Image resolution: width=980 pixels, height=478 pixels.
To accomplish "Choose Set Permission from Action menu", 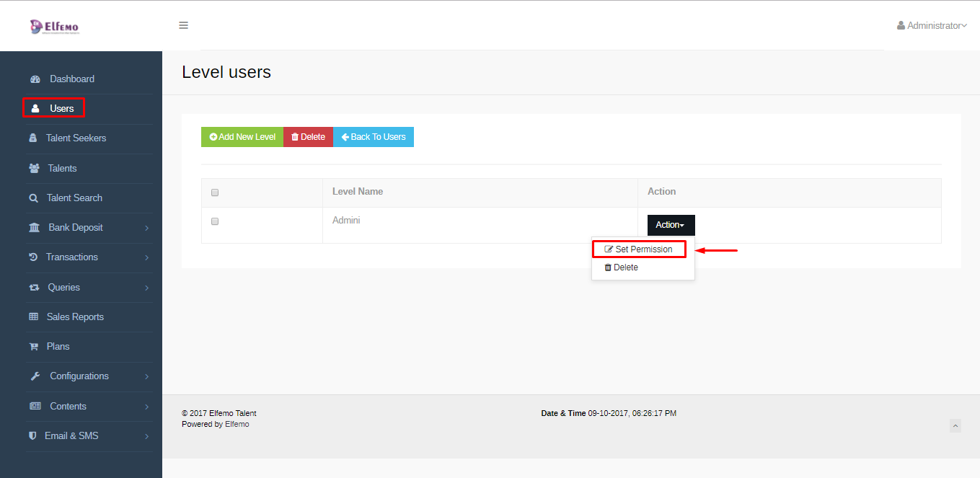I will (639, 249).
